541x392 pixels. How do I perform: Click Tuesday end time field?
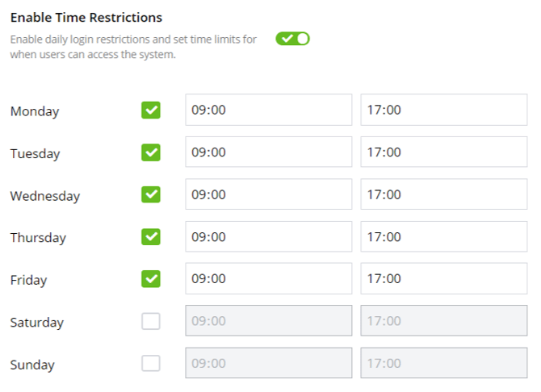click(443, 152)
